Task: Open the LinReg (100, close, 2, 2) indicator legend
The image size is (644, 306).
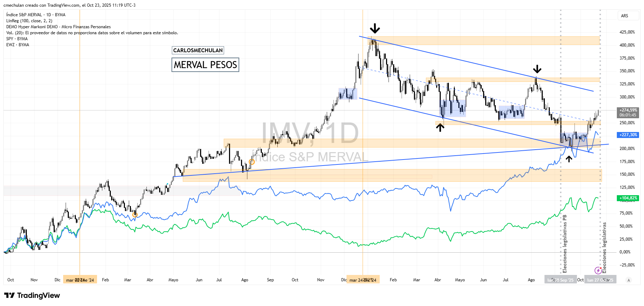Action: [x=29, y=21]
